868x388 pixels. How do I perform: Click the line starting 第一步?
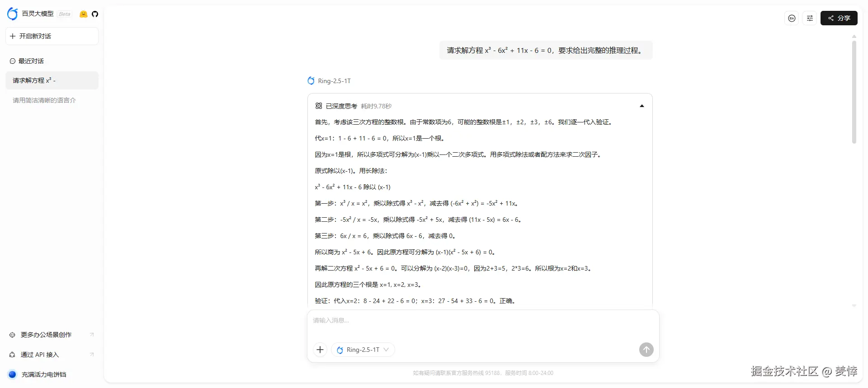(x=417, y=203)
